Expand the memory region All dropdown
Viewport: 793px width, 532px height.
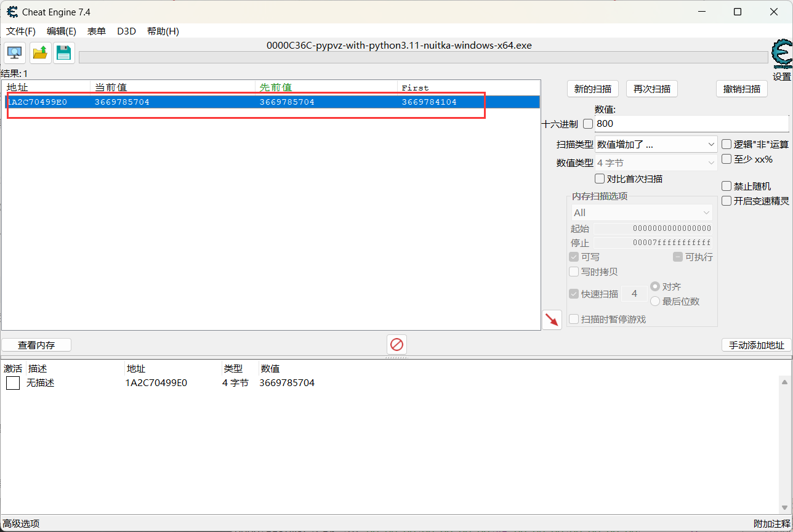[x=642, y=212]
